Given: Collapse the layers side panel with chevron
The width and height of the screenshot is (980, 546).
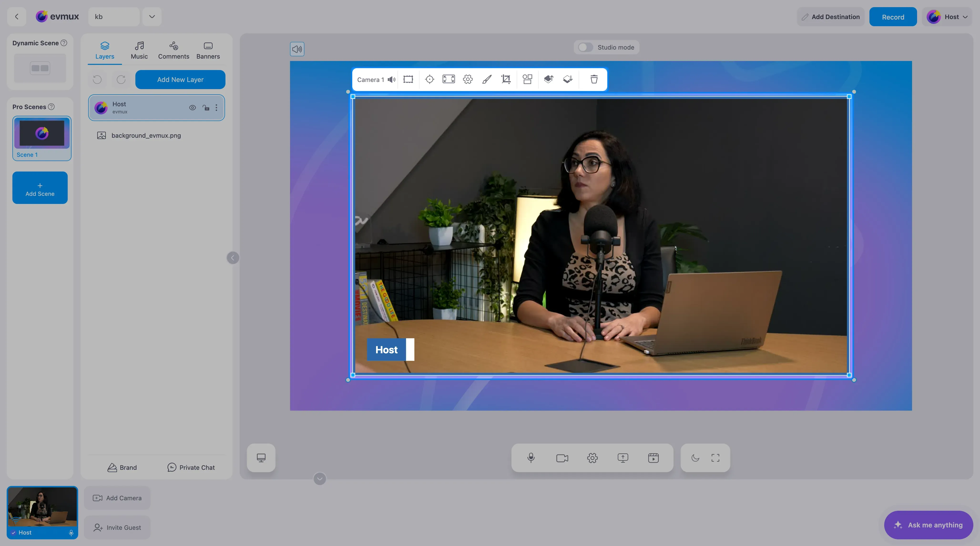Looking at the screenshot, I should click(x=233, y=258).
